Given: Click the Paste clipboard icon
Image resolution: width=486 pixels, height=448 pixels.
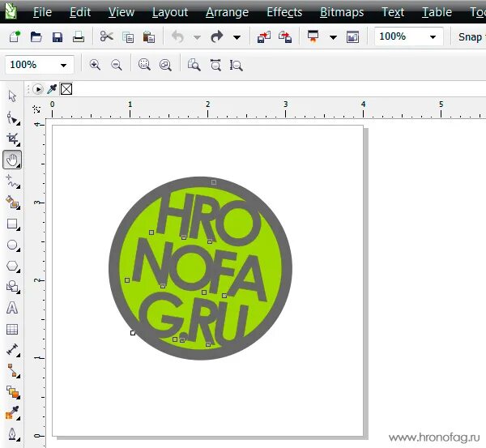Looking at the screenshot, I should [x=149, y=37].
